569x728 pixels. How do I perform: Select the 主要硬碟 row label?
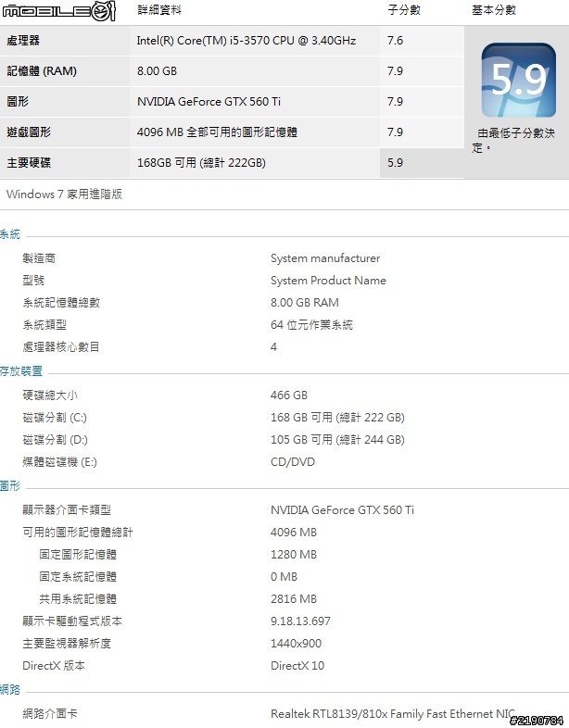[29, 162]
